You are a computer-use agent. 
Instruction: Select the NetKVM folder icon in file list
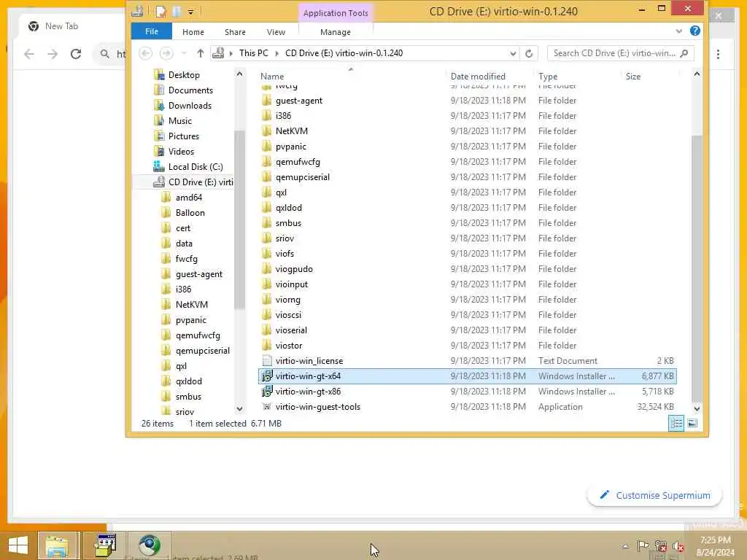(x=267, y=131)
